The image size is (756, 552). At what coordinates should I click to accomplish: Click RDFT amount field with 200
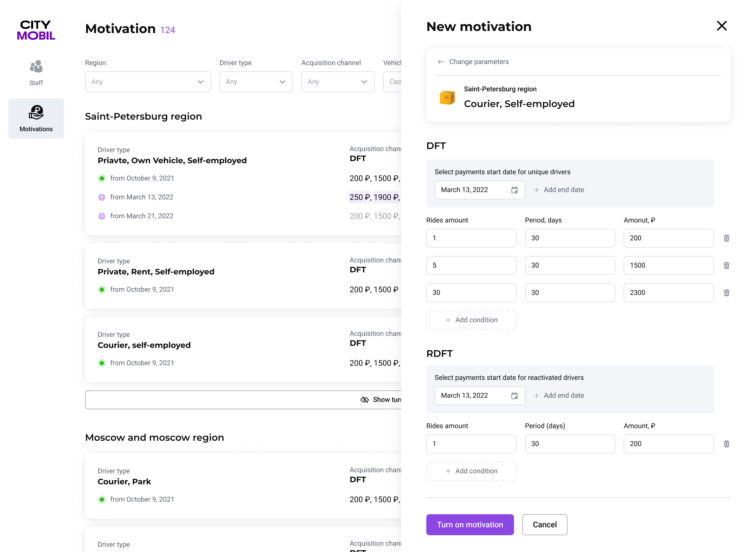tap(668, 444)
